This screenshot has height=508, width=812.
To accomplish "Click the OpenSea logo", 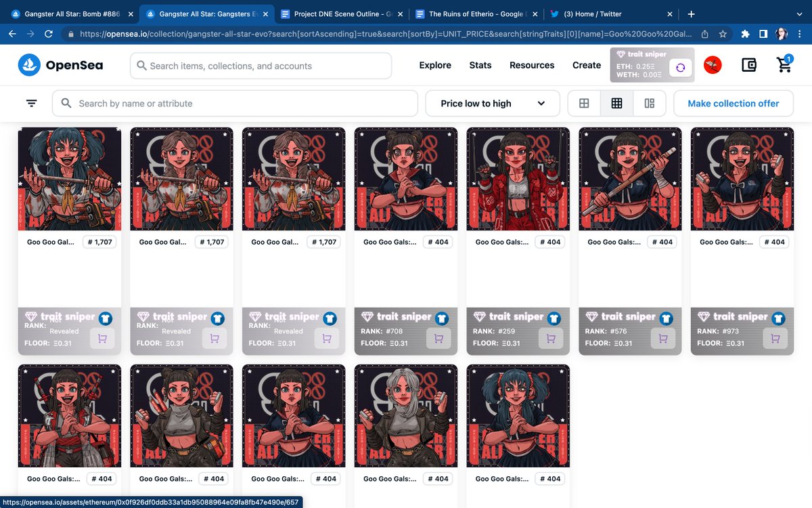I will pos(60,65).
